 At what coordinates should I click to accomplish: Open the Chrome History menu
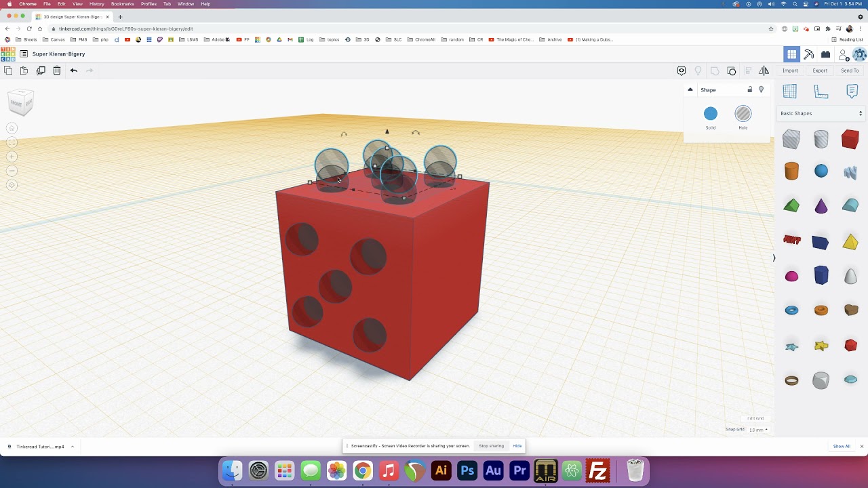tap(96, 4)
